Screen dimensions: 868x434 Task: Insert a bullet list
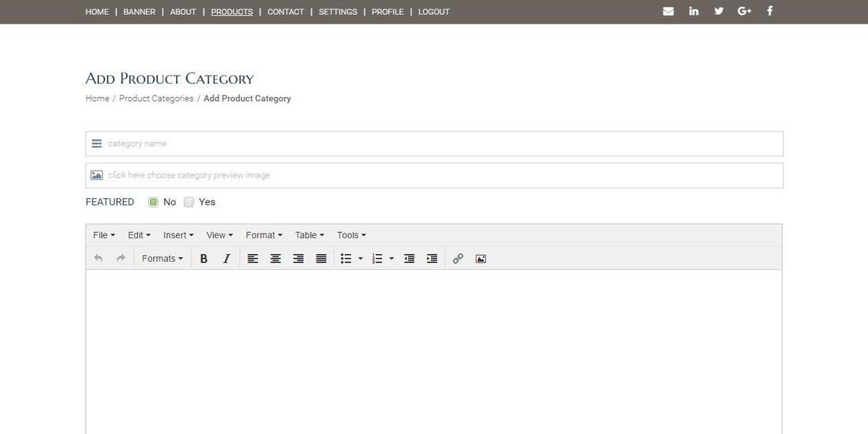coord(346,259)
